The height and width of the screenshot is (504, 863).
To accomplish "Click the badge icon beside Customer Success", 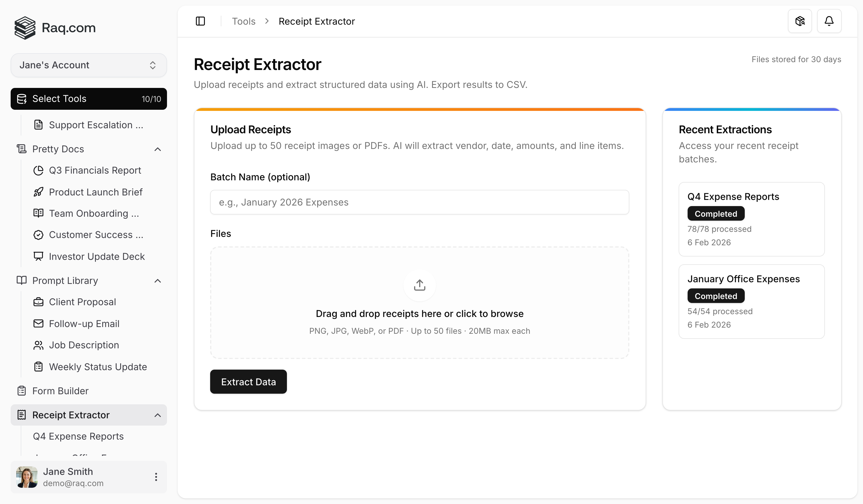I will point(38,235).
